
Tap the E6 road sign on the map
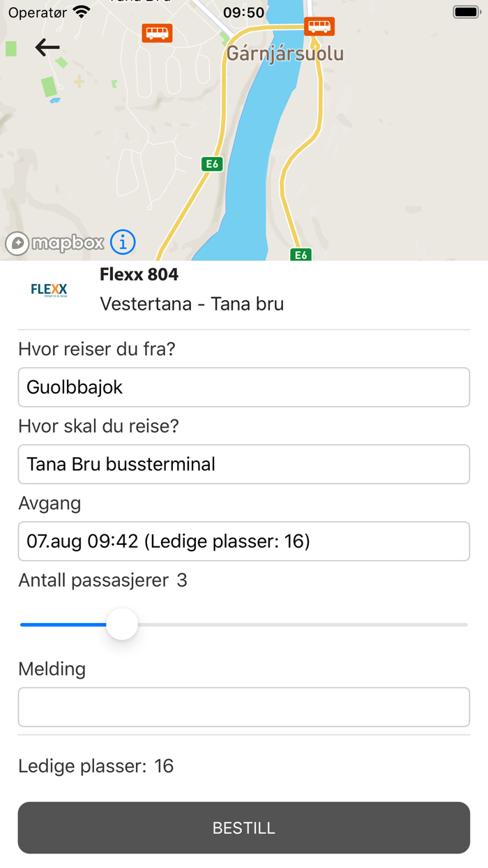point(211,165)
